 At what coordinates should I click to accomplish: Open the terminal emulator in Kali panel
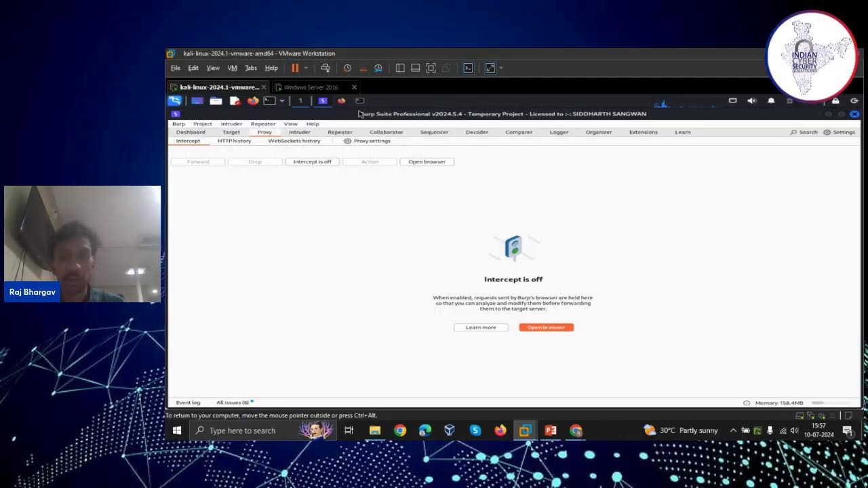[x=269, y=100]
